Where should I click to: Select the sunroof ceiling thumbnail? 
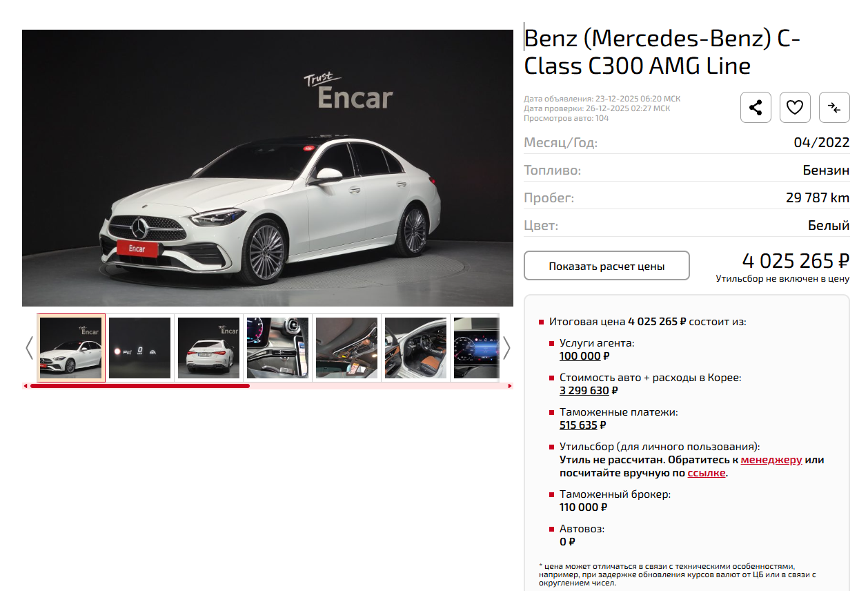(346, 348)
